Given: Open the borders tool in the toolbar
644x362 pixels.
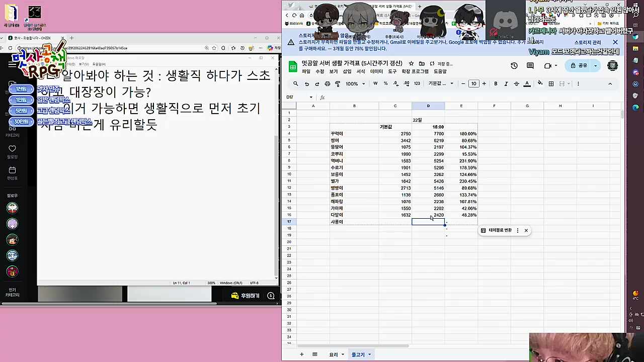Looking at the screenshot, I should (551, 83).
